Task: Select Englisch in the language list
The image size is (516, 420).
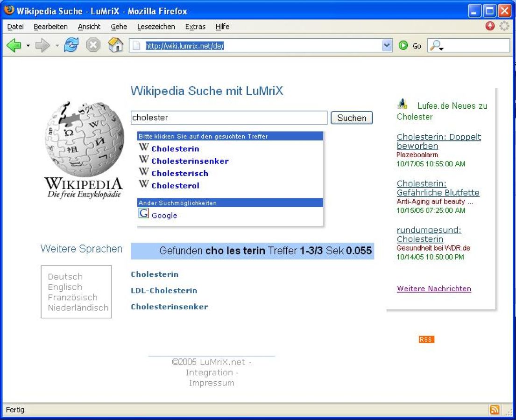Action: pyautogui.click(x=64, y=287)
